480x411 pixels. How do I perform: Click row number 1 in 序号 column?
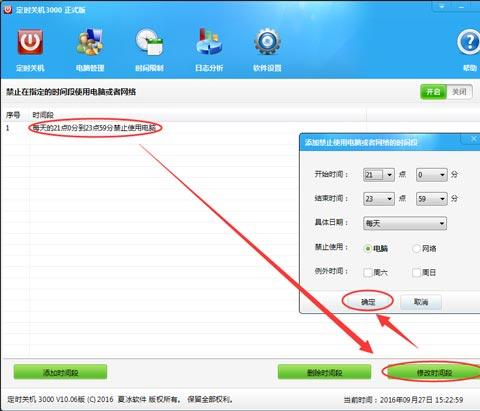coord(8,128)
